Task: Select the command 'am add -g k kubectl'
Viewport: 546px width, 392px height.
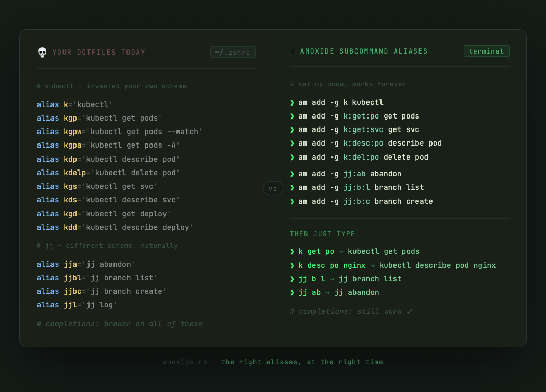Action: (337, 102)
